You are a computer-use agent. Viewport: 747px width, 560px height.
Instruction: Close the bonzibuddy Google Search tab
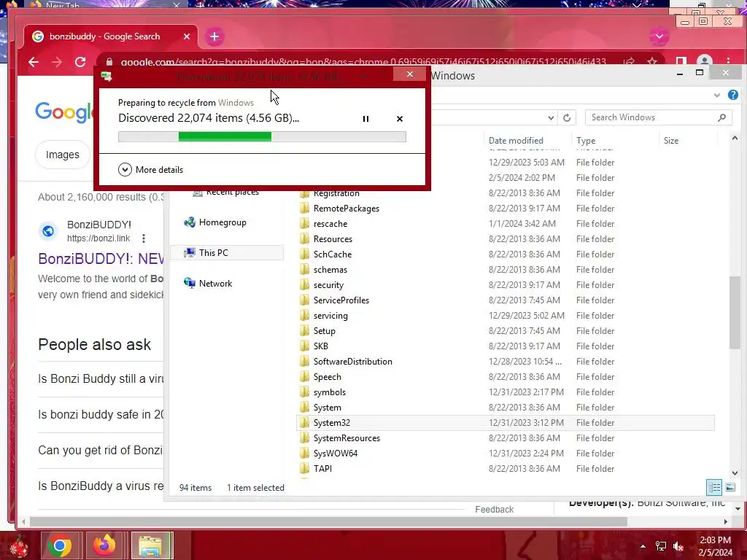[x=187, y=36]
